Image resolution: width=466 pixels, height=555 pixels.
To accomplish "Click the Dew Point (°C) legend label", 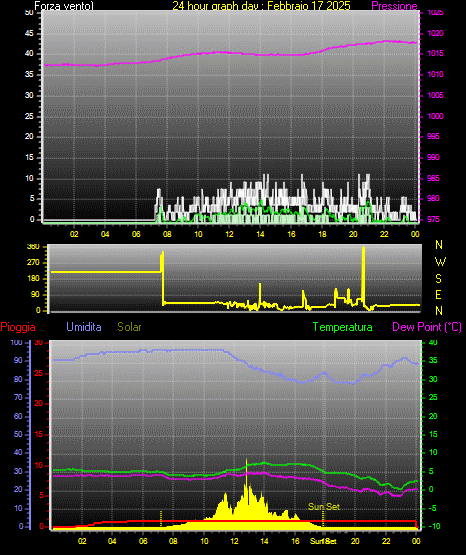I will click(x=427, y=327).
